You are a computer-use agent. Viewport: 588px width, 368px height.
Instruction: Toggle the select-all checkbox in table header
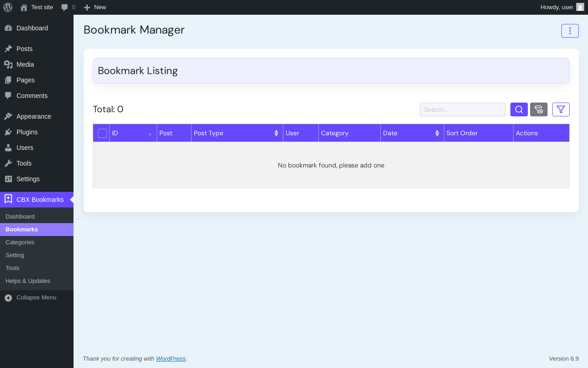coord(102,133)
